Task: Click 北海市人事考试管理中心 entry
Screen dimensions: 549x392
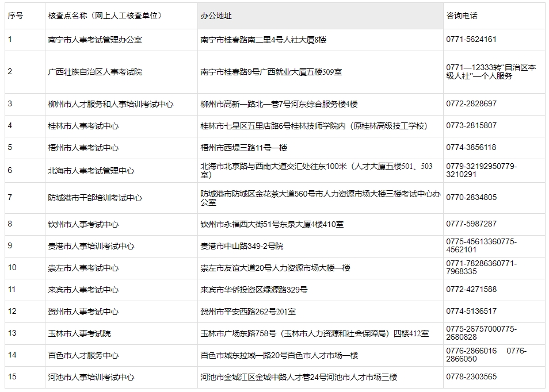Action: (91, 171)
